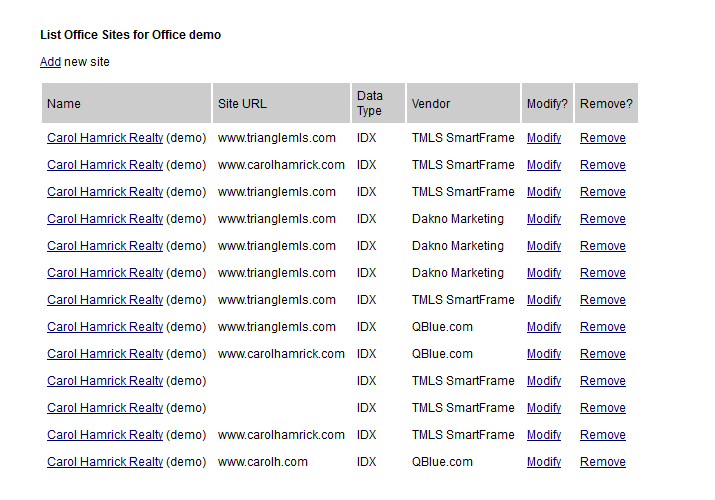Click the Add new site link
The height and width of the screenshot is (500, 715).
click(50, 62)
